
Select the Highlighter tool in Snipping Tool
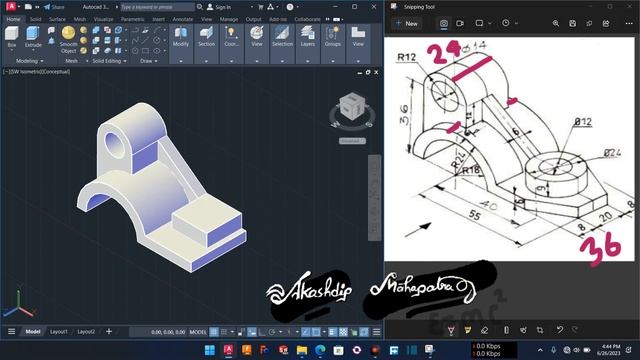coord(468,330)
